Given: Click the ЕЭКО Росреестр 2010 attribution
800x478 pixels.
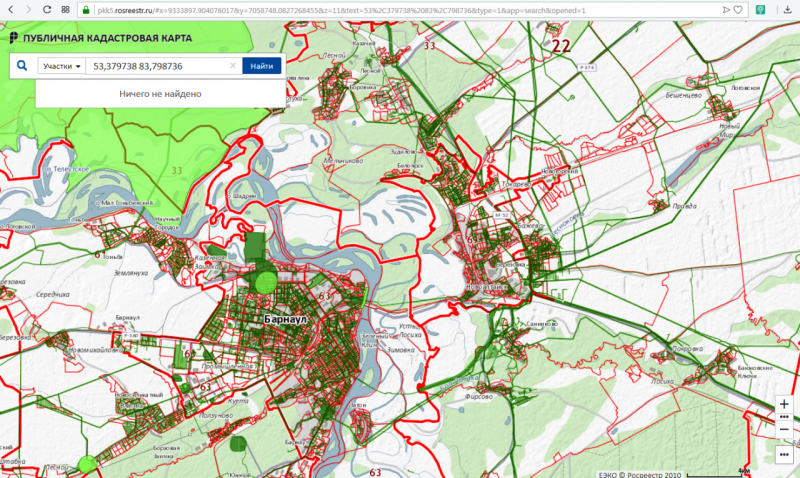Looking at the screenshot, I should click(640, 474).
